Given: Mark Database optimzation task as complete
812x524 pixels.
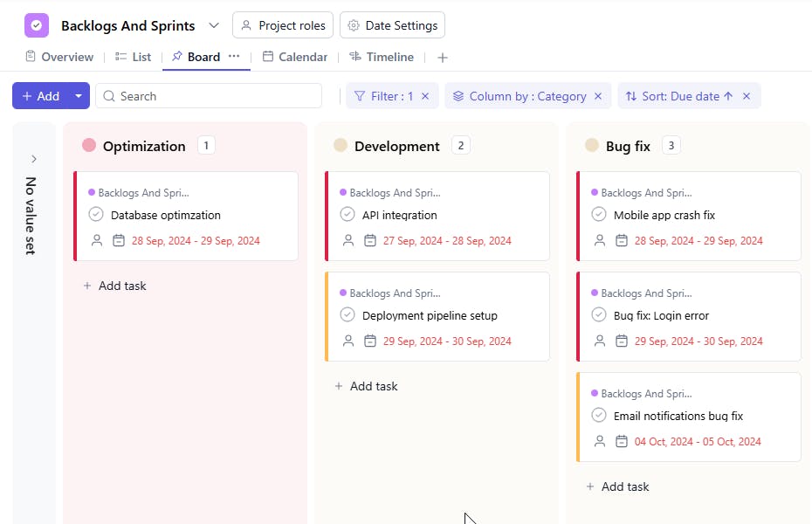Looking at the screenshot, I should click(x=96, y=215).
